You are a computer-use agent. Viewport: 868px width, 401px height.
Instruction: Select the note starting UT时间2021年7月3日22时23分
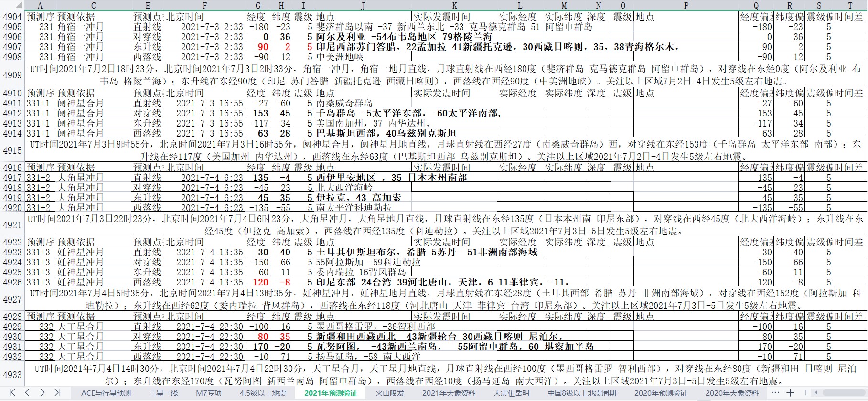pos(445,224)
